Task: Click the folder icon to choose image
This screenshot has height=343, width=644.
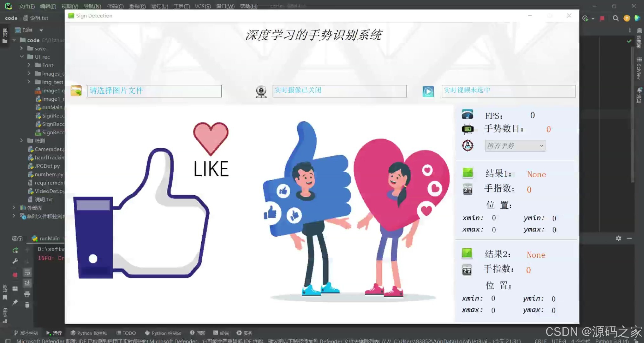Action: click(x=76, y=91)
